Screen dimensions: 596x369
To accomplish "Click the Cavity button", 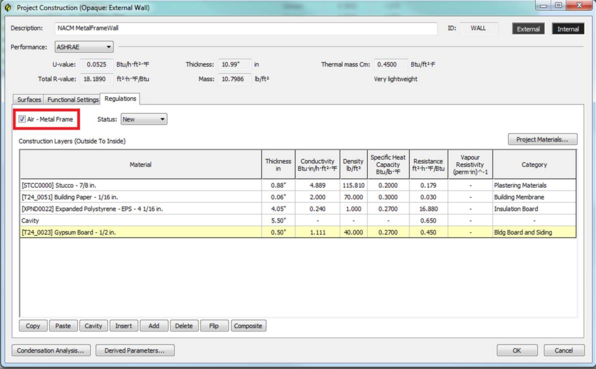I will click(94, 326).
